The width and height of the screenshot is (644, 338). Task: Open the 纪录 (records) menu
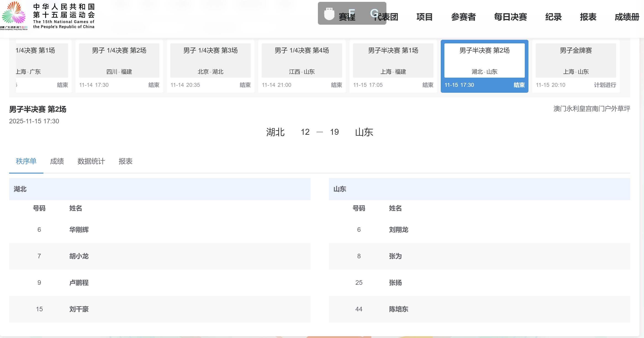(x=554, y=17)
